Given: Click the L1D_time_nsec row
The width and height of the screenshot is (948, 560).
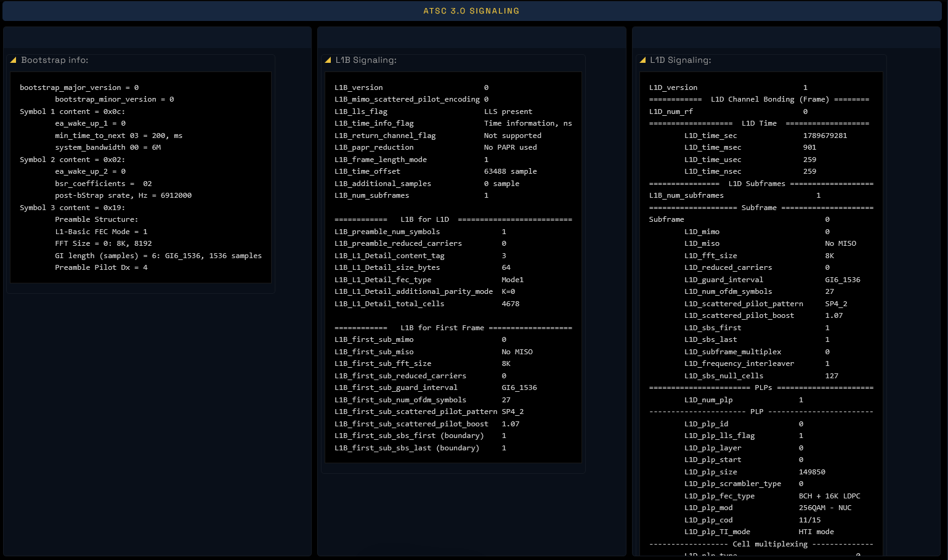Looking at the screenshot, I should 750,171.
